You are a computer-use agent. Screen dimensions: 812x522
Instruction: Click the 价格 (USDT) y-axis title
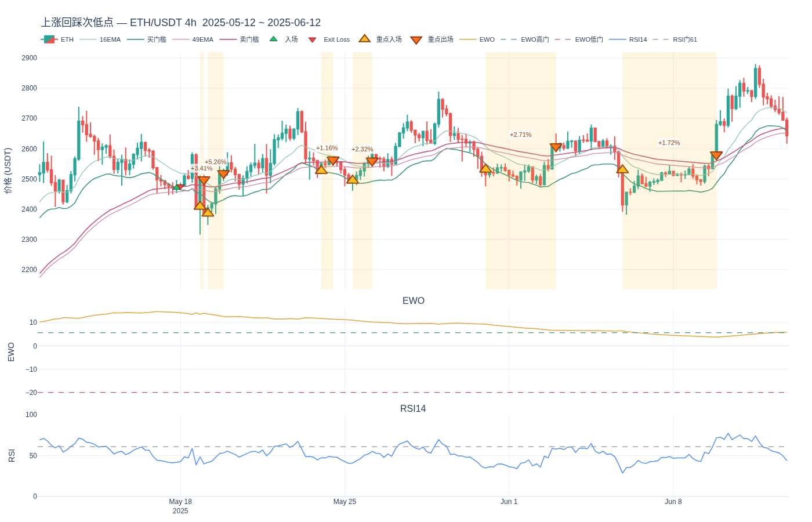click(x=8, y=171)
